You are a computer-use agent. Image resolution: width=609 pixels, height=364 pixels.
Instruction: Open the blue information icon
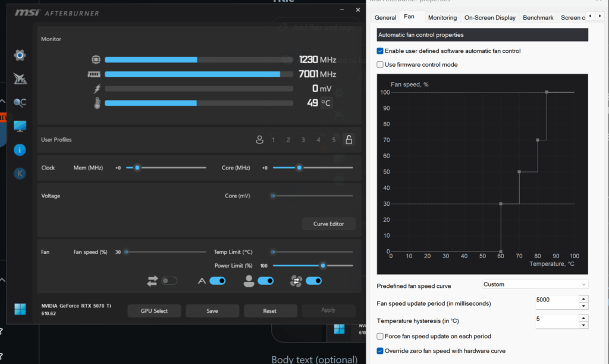point(20,150)
